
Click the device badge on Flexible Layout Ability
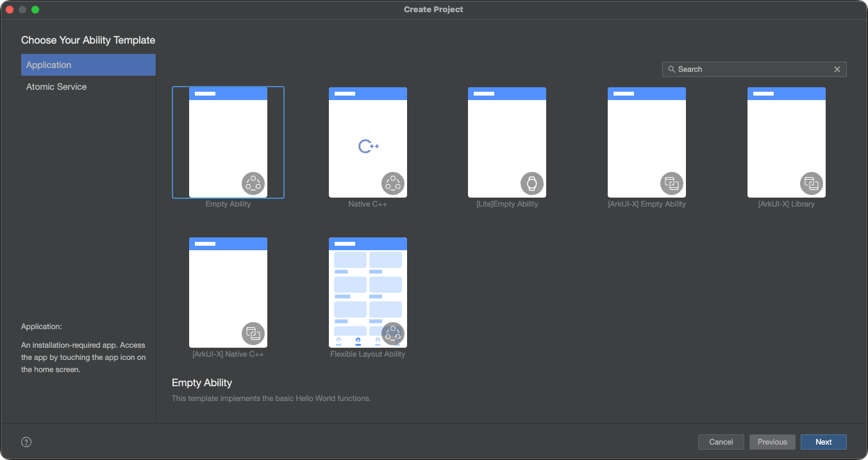[393, 334]
